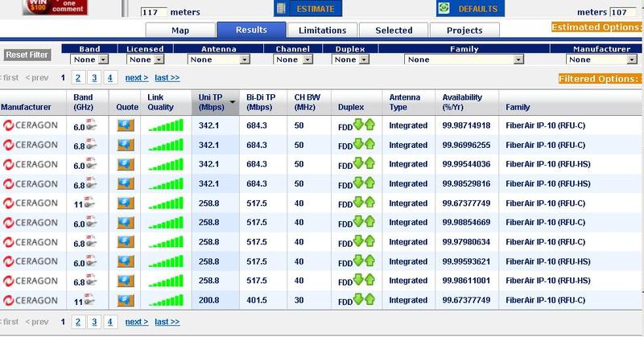Click the DEFAULTS button
The height and width of the screenshot is (337, 644).
click(470, 8)
